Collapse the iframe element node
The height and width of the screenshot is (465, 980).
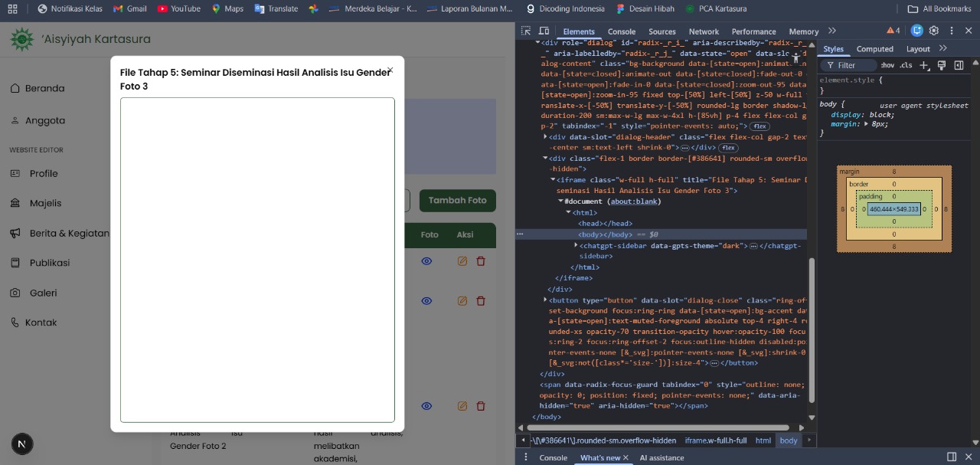(553, 180)
